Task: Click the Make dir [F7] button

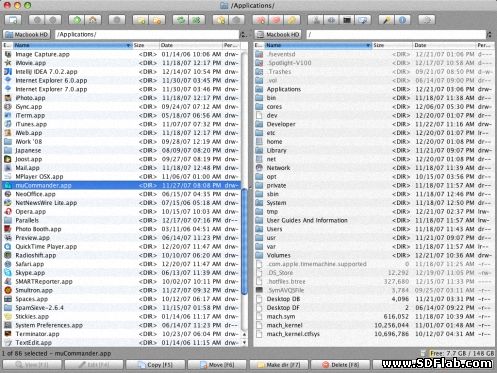Action: point(279,365)
